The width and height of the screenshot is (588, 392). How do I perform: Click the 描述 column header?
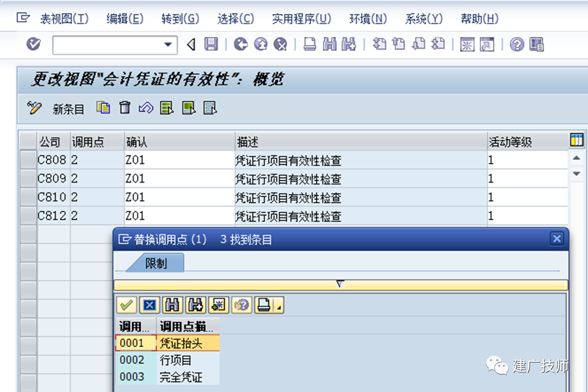click(x=361, y=142)
